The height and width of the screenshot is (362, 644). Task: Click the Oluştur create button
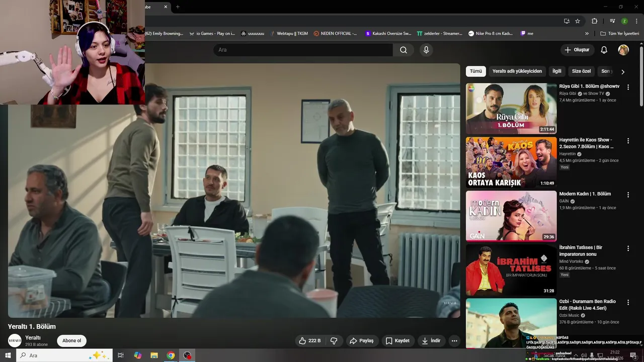coord(577,50)
